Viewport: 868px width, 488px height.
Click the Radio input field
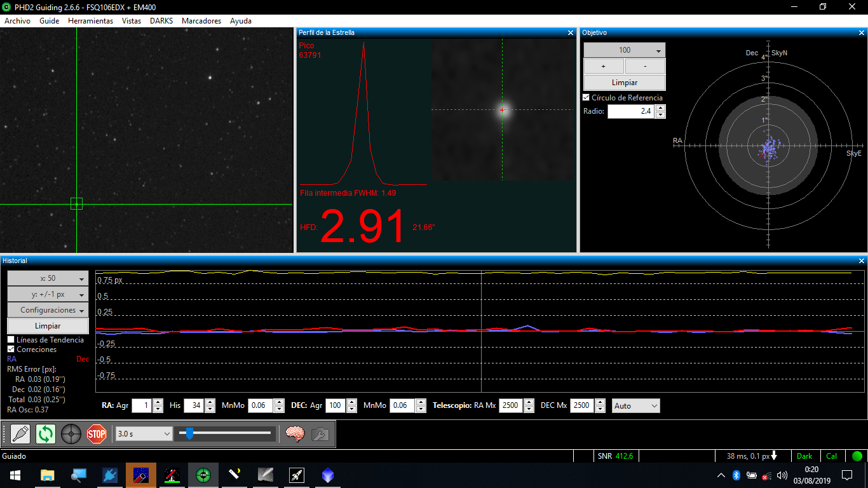631,111
